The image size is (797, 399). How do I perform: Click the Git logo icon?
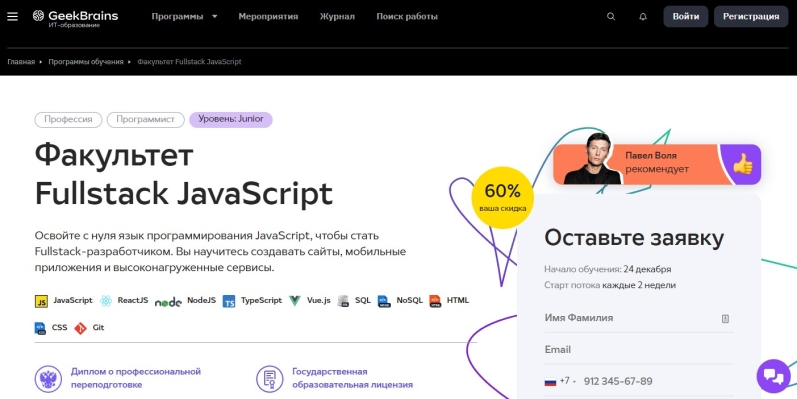click(x=80, y=328)
